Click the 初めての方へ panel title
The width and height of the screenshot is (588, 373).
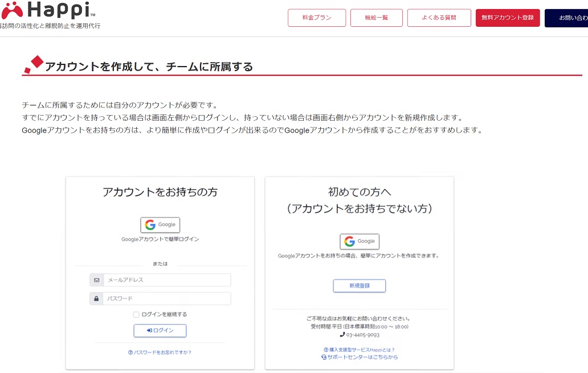[x=360, y=192]
